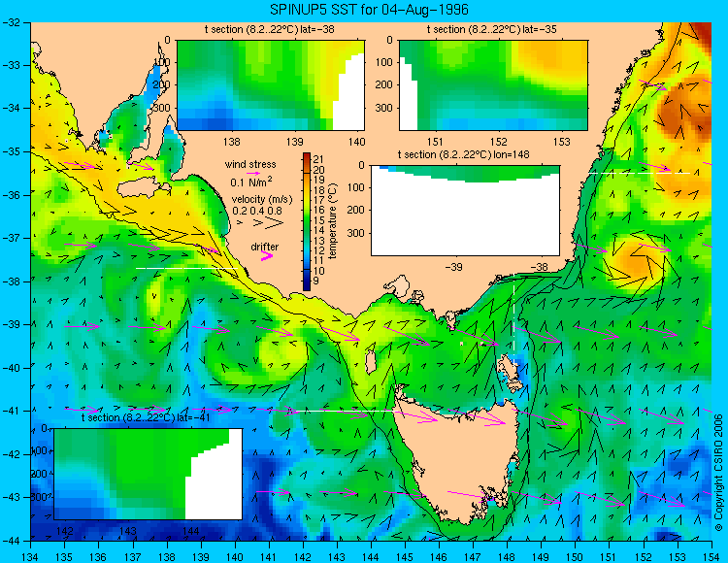Click x-axis label '139' in lat=-38 inset
The height and width of the screenshot is (563, 728).
click(294, 142)
